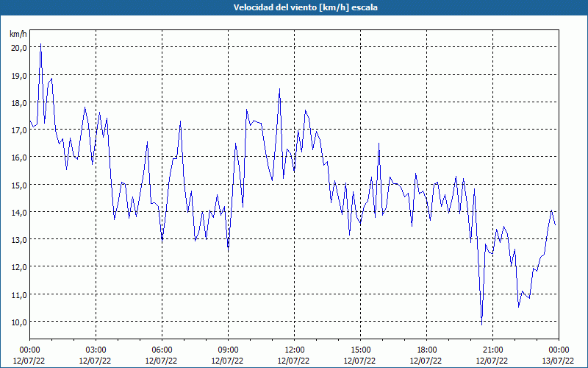
Task: Click the 18:00 time axis label
Action: (427, 350)
